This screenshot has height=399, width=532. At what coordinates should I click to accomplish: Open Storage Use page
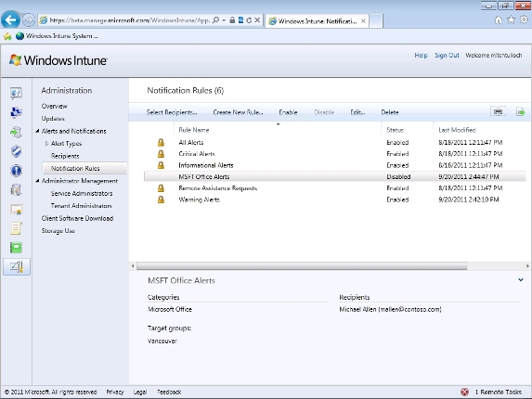(x=58, y=231)
